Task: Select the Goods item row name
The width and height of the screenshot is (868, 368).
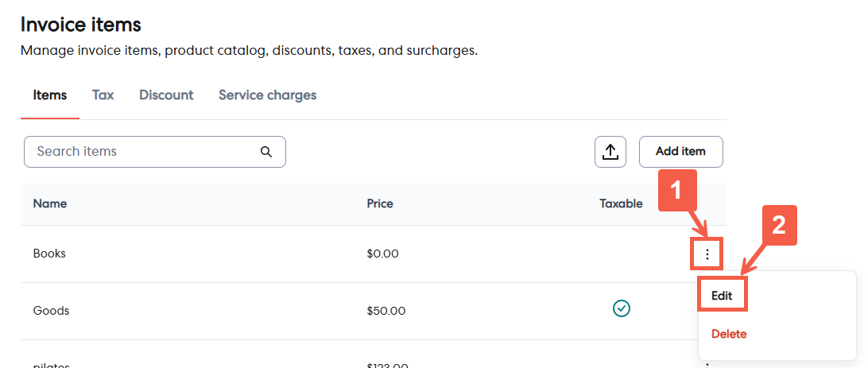Action: (x=51, y=311)
